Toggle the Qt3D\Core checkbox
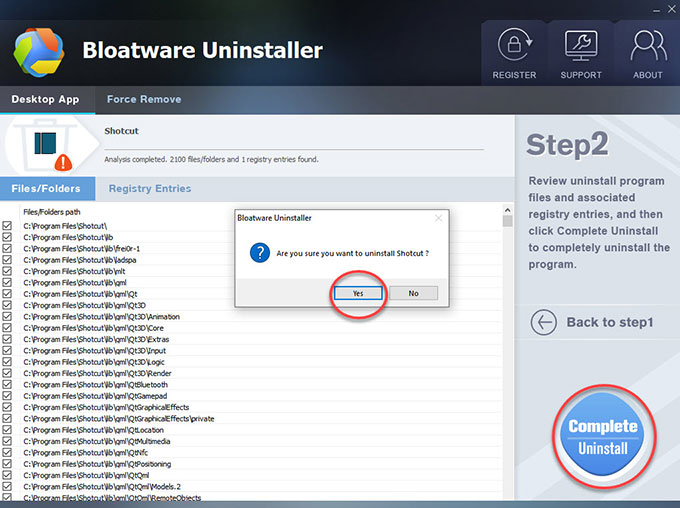Image resolution: width=680 pixels, height=508 pixels. point(7,328)
